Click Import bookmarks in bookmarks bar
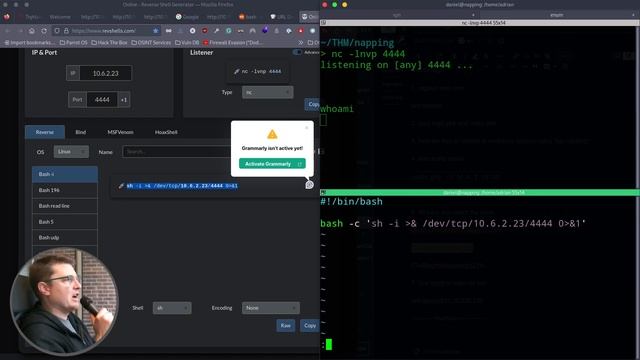This screenshot has height=360, width=640. click(x=29, y=42)
